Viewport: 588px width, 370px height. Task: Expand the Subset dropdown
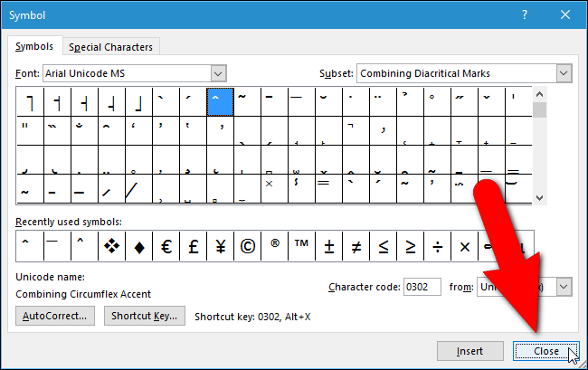click(564, 72)
